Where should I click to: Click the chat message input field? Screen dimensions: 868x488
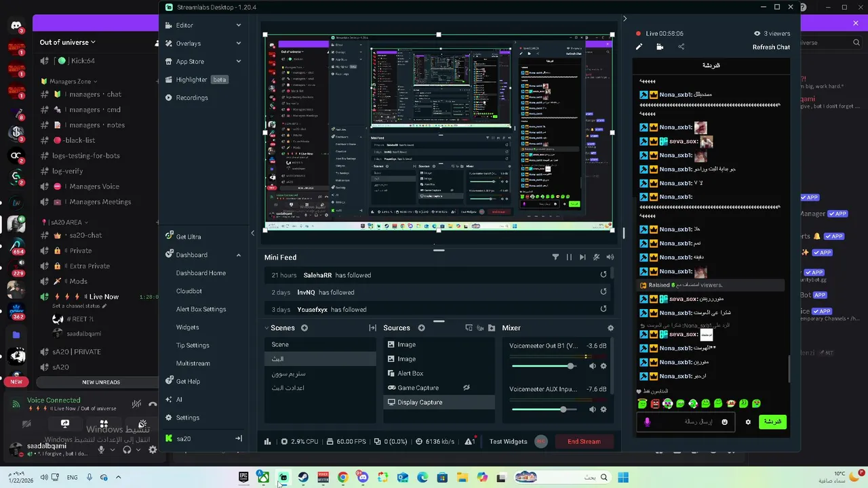point(686,422)
